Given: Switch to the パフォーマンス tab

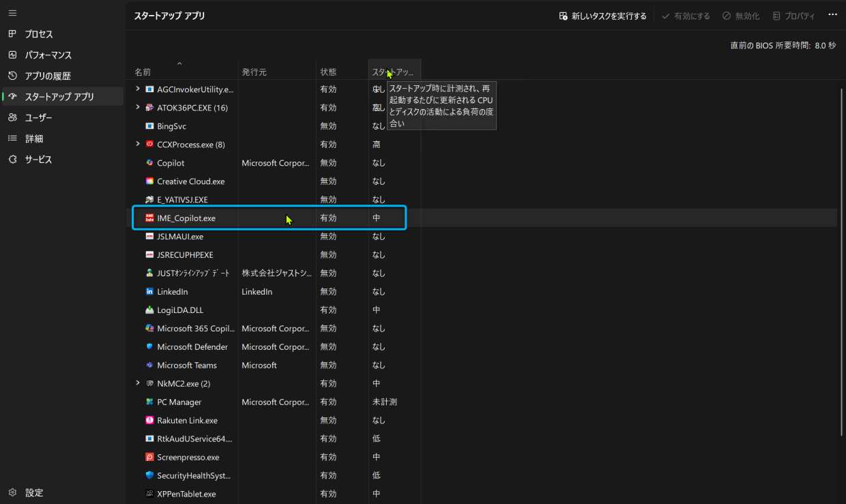Looking at the screenshot, I should [48, 55].
